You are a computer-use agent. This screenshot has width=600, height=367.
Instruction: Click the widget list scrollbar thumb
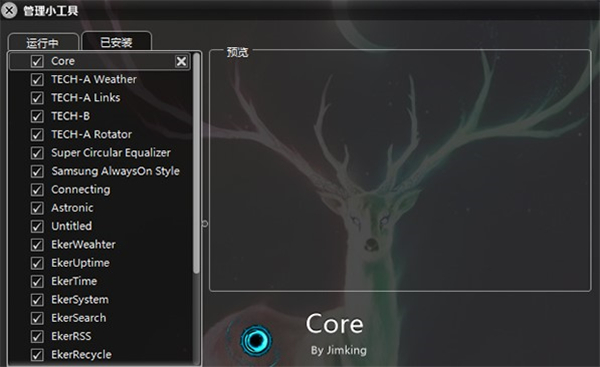click(x=196, y=163)
